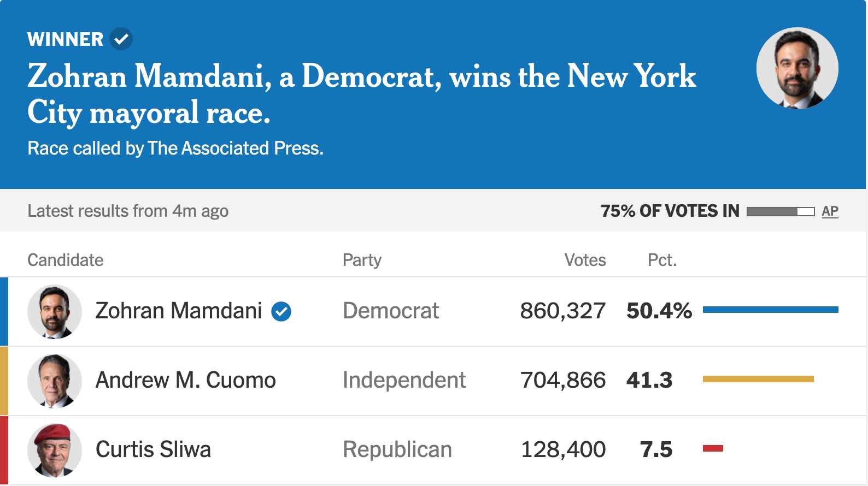Screen dimensions: 868x486
Task: Open the AP source link
Action: pyautogui.click(x=830, y=211)
